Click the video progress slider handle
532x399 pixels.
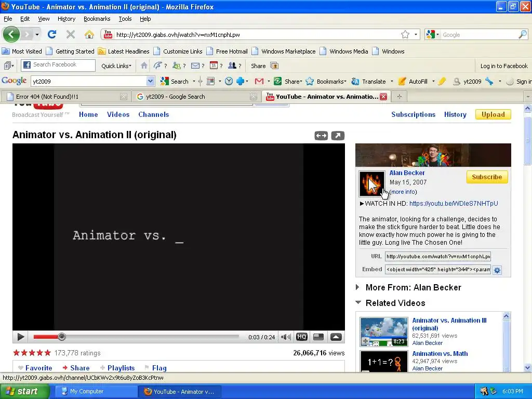point(61,337)
